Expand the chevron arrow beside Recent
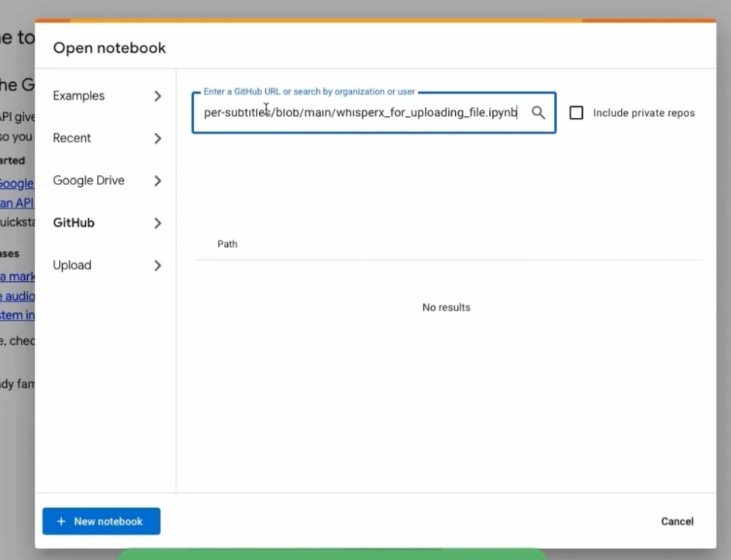 (157, 139)
